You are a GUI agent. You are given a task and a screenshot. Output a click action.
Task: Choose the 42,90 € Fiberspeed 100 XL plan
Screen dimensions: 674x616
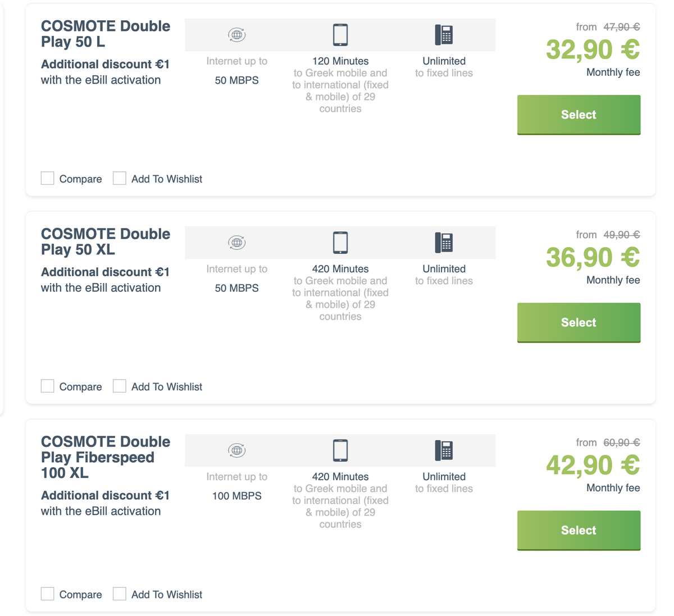[x=579, y=530]
